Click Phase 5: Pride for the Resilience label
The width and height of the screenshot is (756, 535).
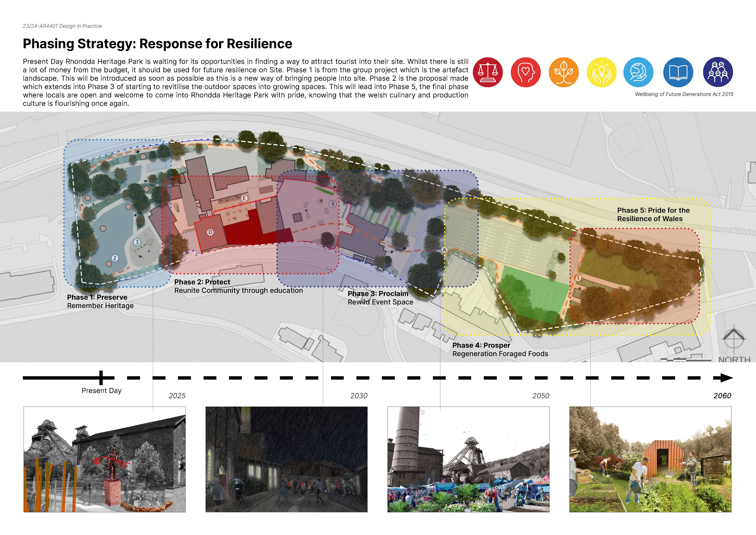pos(653,215)
